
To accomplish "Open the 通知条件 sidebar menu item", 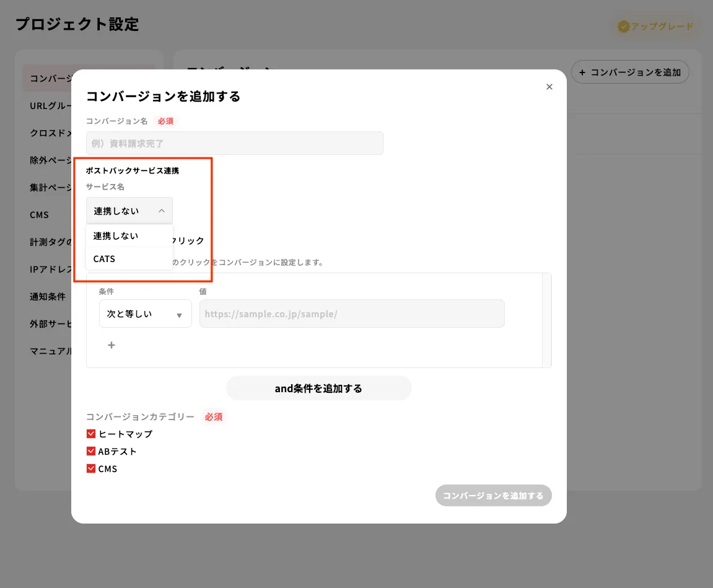I will tap(48, 297).
